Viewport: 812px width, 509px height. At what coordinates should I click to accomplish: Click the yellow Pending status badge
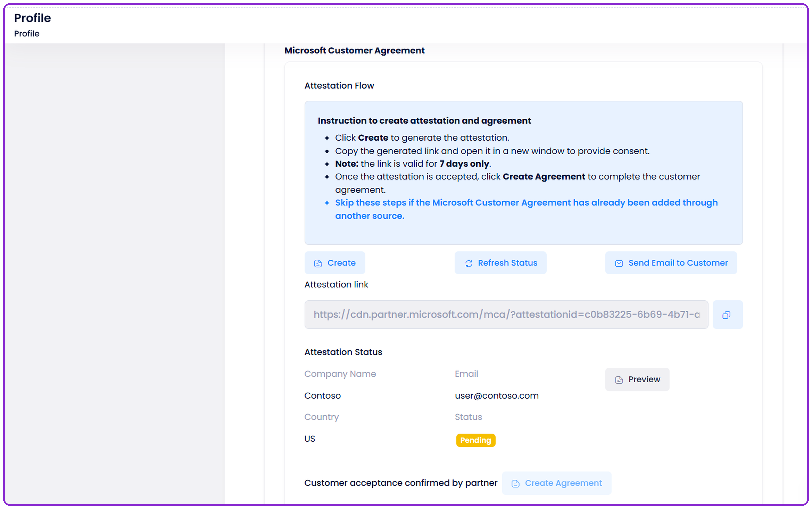[476, 440]
